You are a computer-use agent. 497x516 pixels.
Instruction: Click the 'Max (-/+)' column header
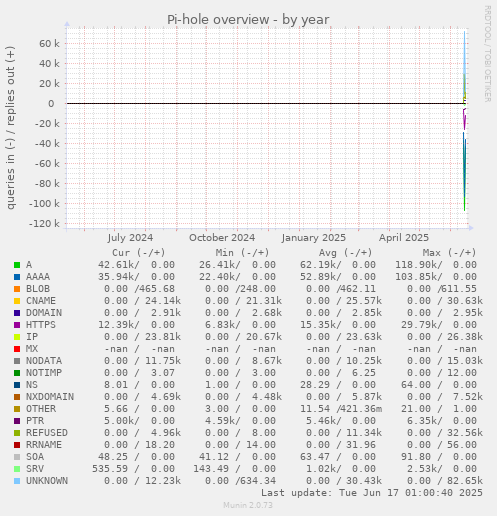click(449, 253)
